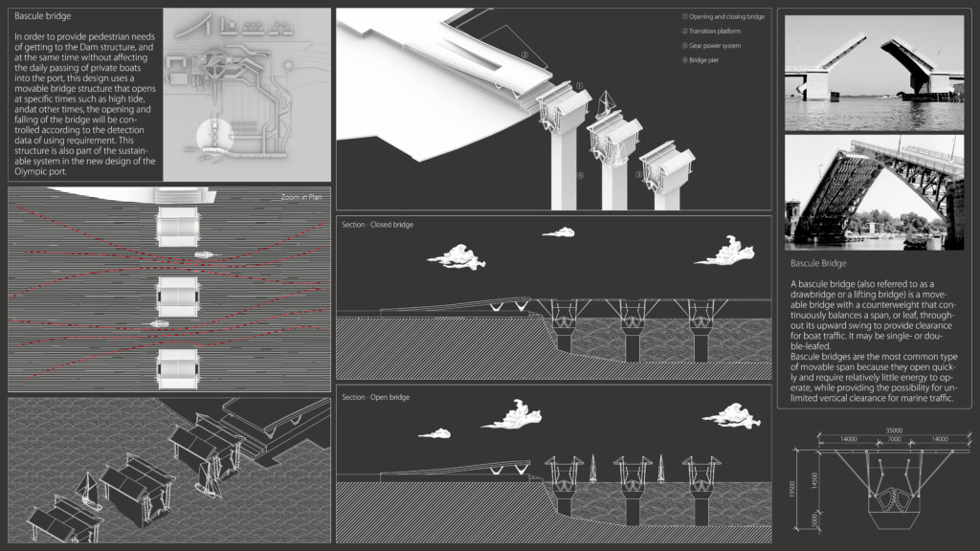Click the middle bridge deck in Zoom in Plan

click(x=178, y=299)
